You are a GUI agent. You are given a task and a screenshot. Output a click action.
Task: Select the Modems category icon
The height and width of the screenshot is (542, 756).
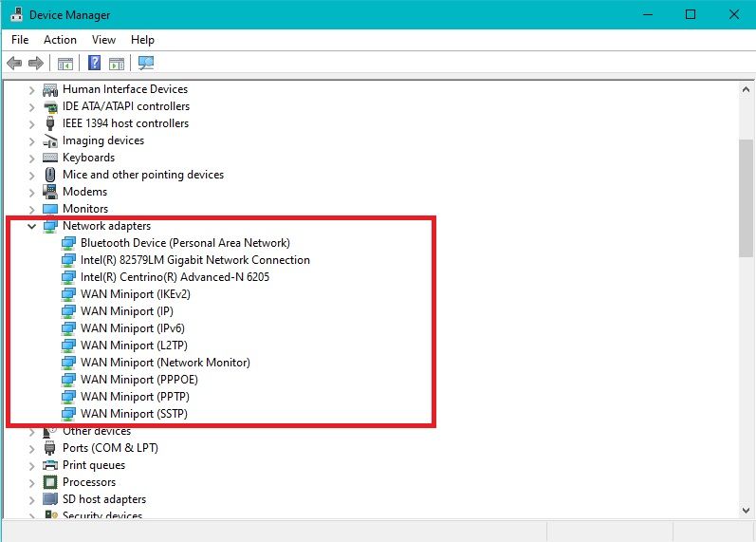click(x=50, y=192)
